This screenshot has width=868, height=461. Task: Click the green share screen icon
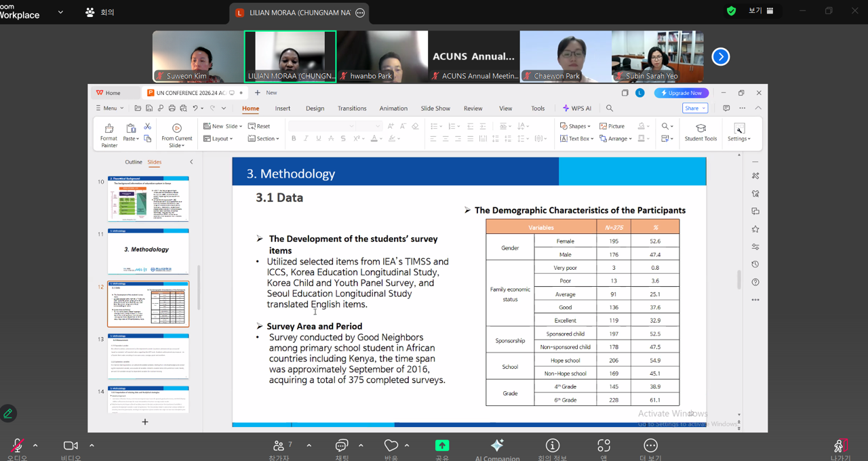(x=442, y=445)
